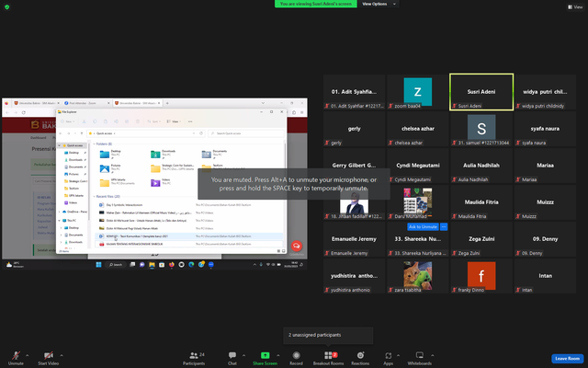Click Ask to Unmute on Shareeka's tile
This screenshot has height=368, width=588.
(423, 227)
